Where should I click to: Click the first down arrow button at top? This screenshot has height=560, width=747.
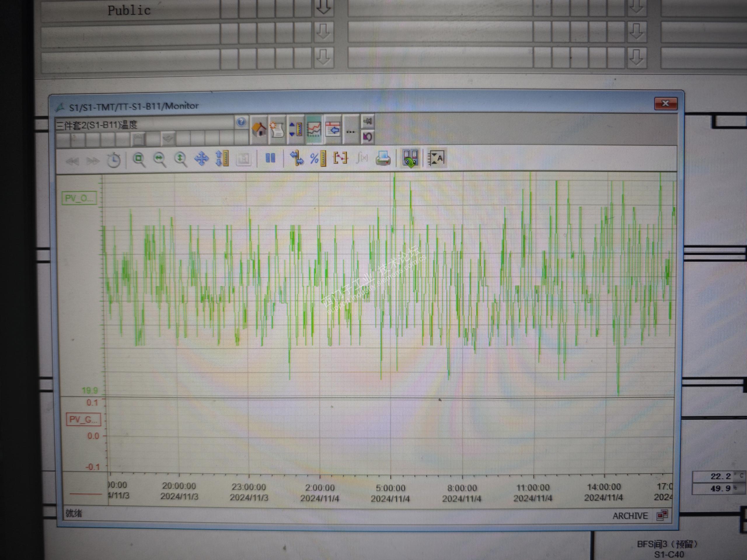[x=323, y=7]
